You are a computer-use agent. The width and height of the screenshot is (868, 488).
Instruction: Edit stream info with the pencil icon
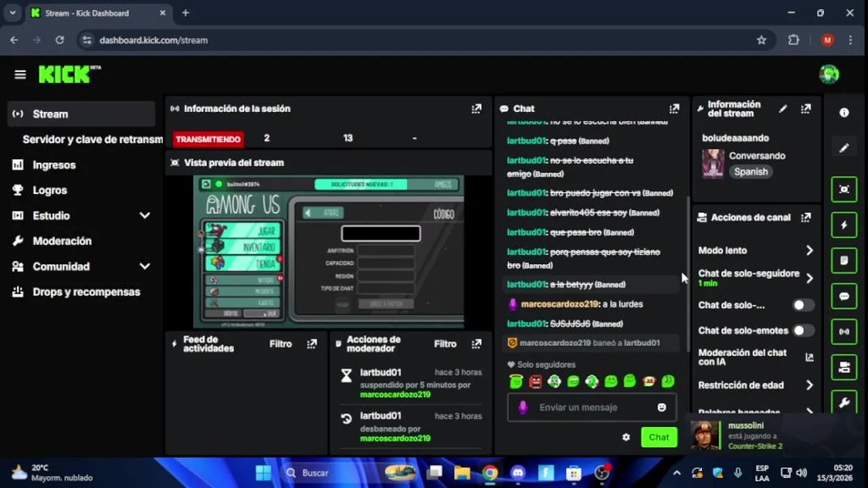pyautogui.click(x=783, y=108)
